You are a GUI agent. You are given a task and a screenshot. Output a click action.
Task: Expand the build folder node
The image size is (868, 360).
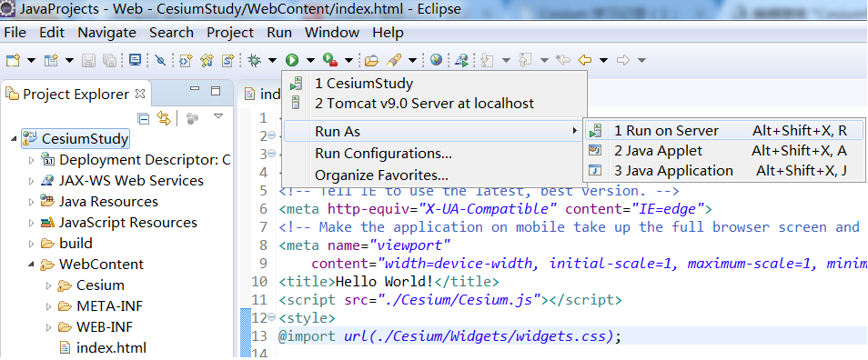pos(32,244)
